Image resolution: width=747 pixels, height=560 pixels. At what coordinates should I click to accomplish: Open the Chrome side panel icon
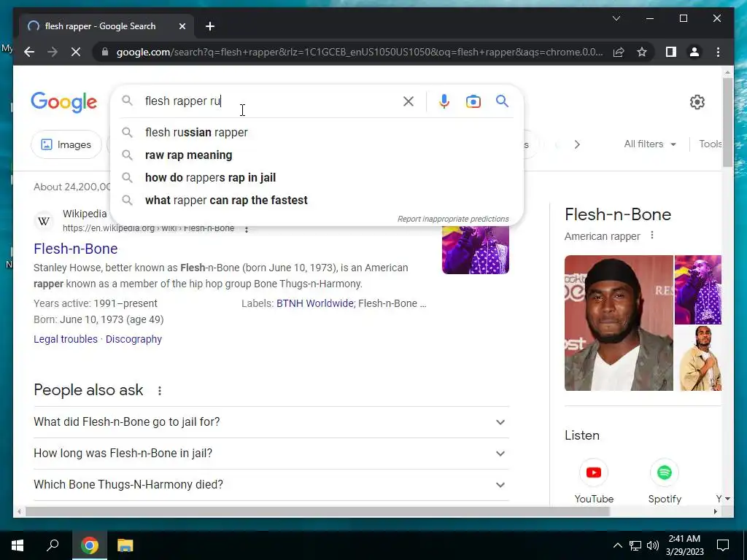[x=671, y=52]
